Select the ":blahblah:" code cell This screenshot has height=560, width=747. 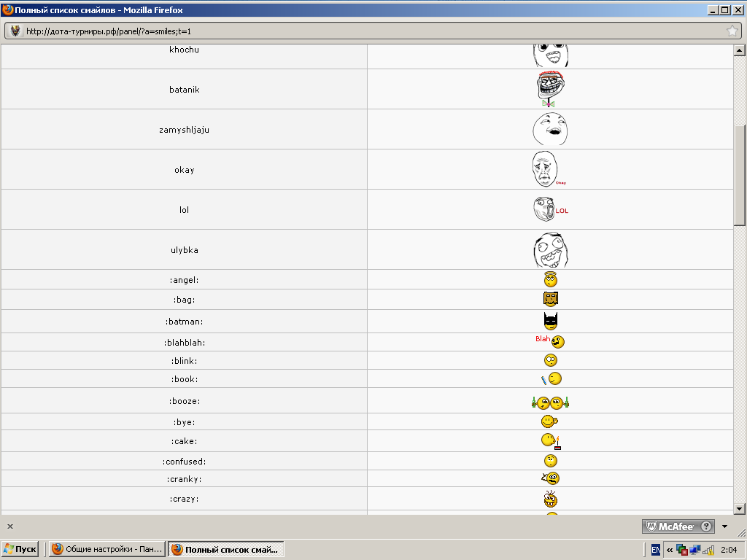pos(184,343)
